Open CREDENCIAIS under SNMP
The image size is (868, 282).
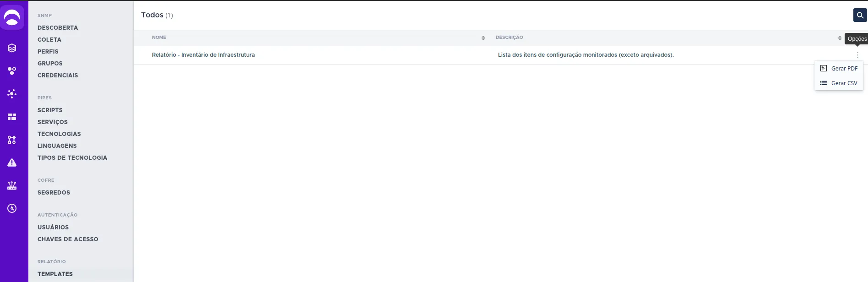coord(58,76)
